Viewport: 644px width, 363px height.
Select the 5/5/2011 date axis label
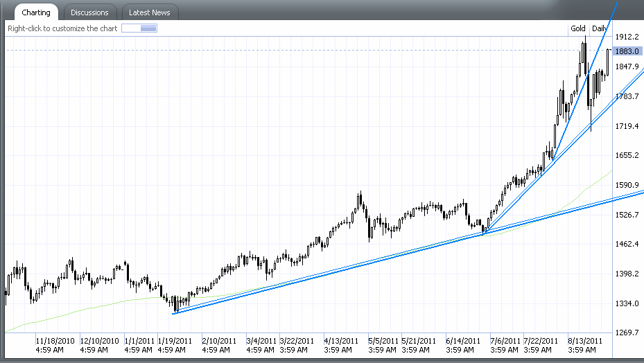pyautogui.click(x=383, y=342)
